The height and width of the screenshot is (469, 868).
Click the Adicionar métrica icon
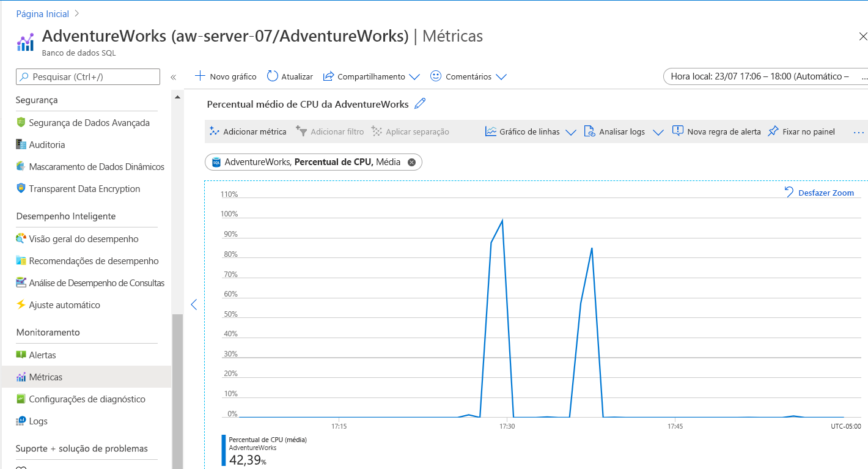[x=214, y=131]
